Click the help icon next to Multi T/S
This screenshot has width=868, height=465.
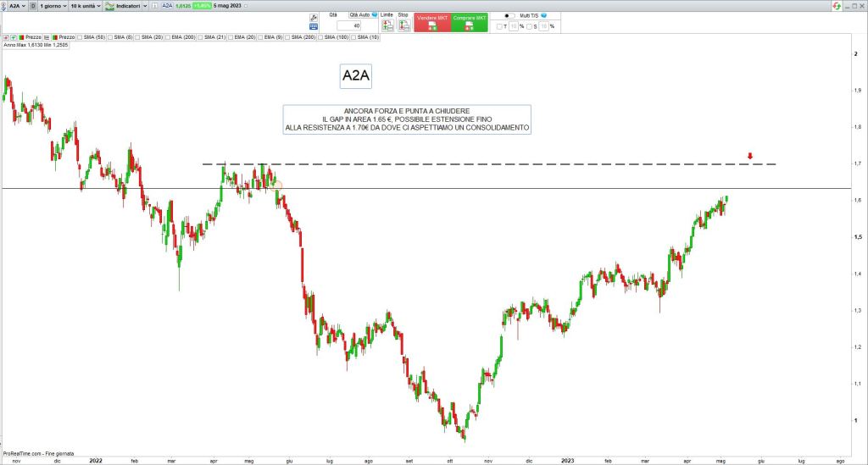[x=543, y=15]
